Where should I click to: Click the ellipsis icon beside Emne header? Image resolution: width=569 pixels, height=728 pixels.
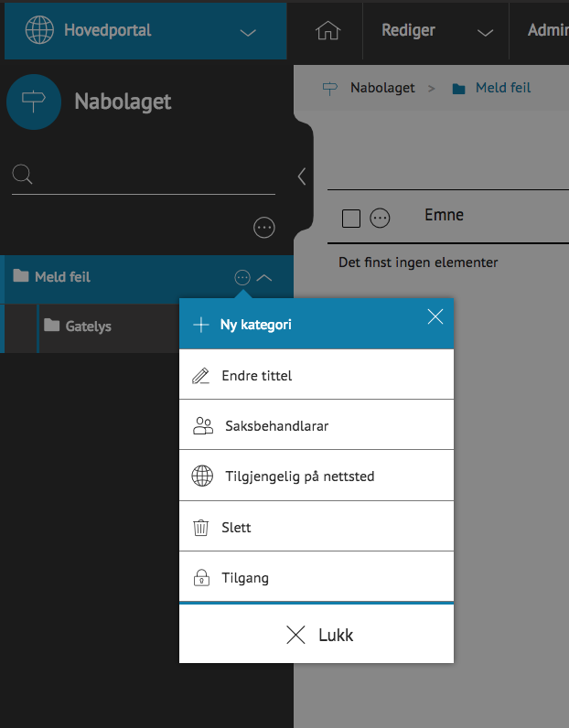point(380,218)
